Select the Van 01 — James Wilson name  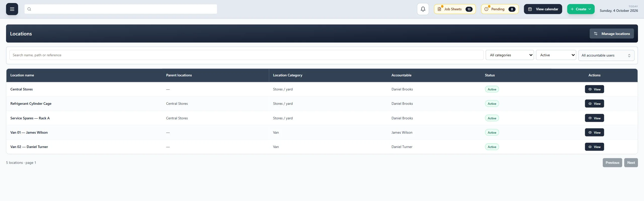pos(29,132)
